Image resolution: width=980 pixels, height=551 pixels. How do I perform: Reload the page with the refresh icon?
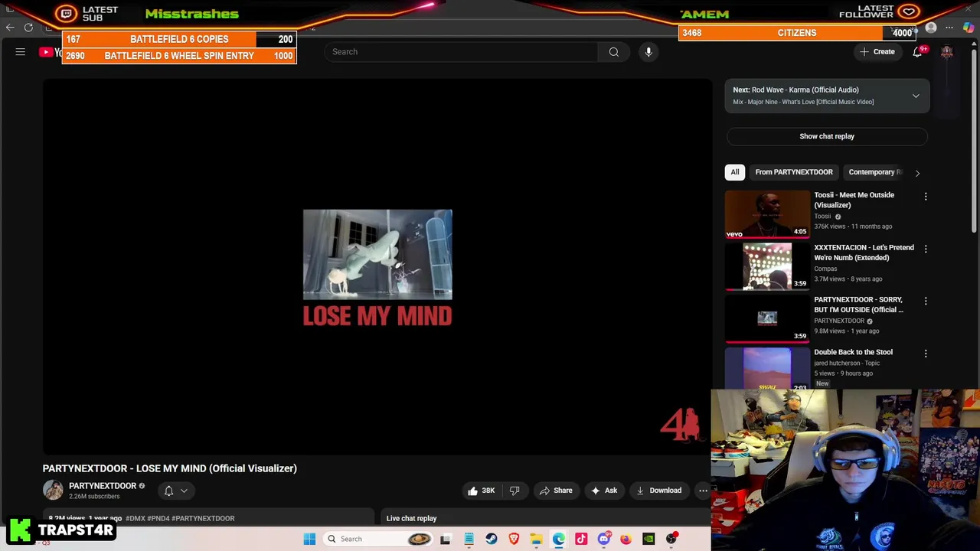[28, 28]
